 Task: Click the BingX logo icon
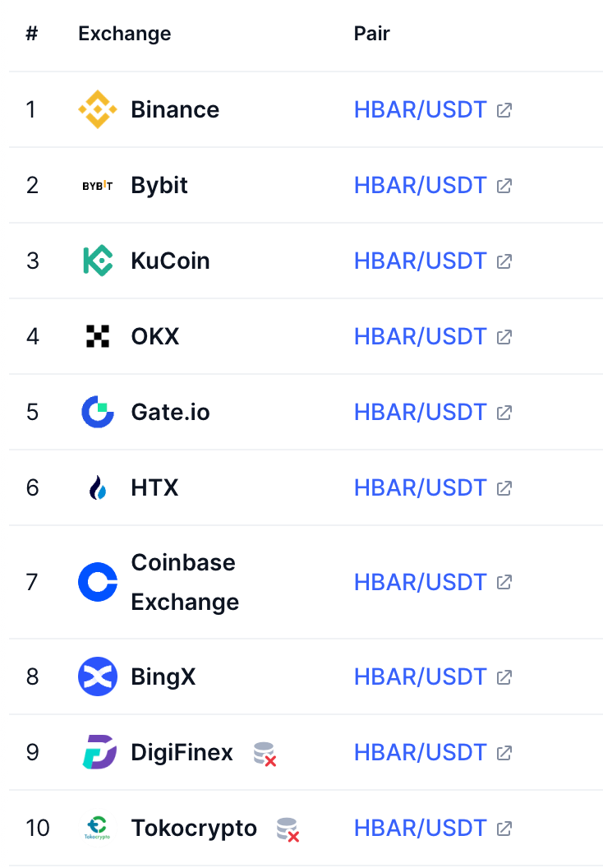click(97, 676)
